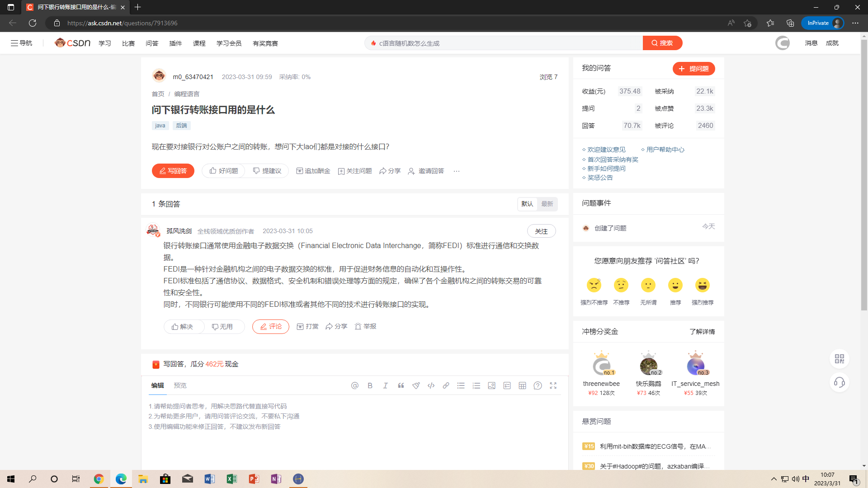Open the QR code floating icon
Screen dimensions: 868x488
[840, 359]
